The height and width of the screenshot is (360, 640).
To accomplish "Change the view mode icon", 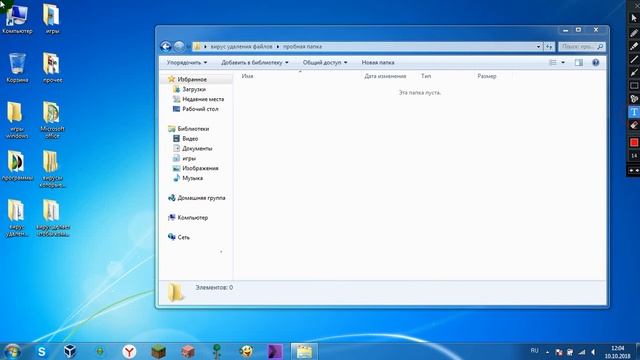I will (553, 62).
